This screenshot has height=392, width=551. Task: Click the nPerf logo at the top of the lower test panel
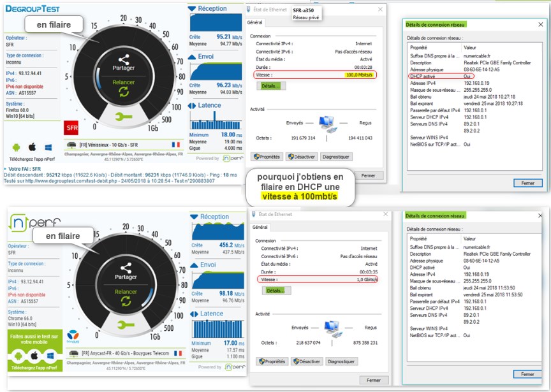pos(34,222)
